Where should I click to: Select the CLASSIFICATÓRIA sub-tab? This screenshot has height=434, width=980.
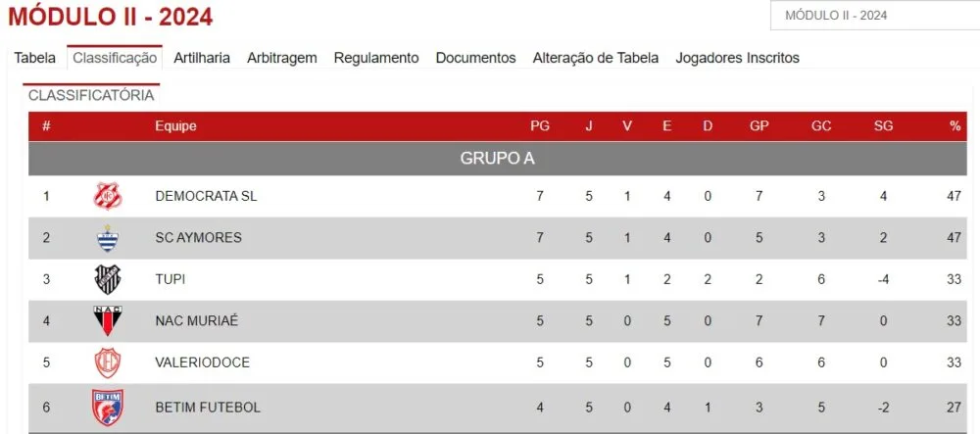[x=91, y=95]
